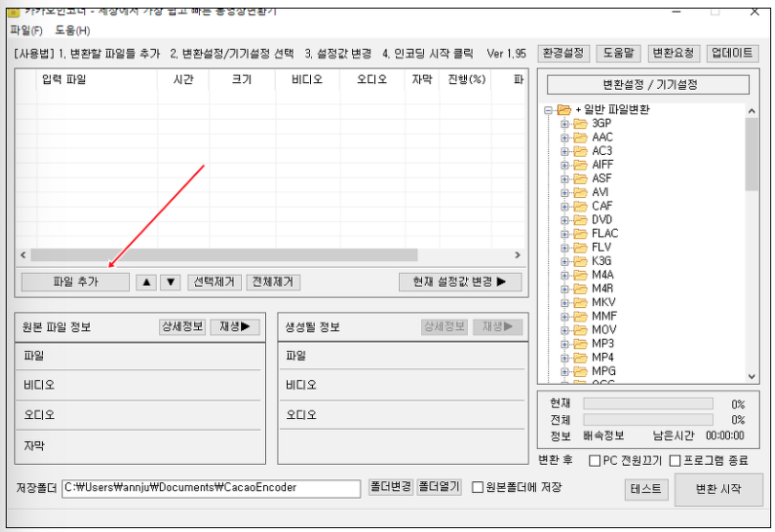Open 변환설정 / 기기설정 panel button
775x532 pixels.
(648, 84)
